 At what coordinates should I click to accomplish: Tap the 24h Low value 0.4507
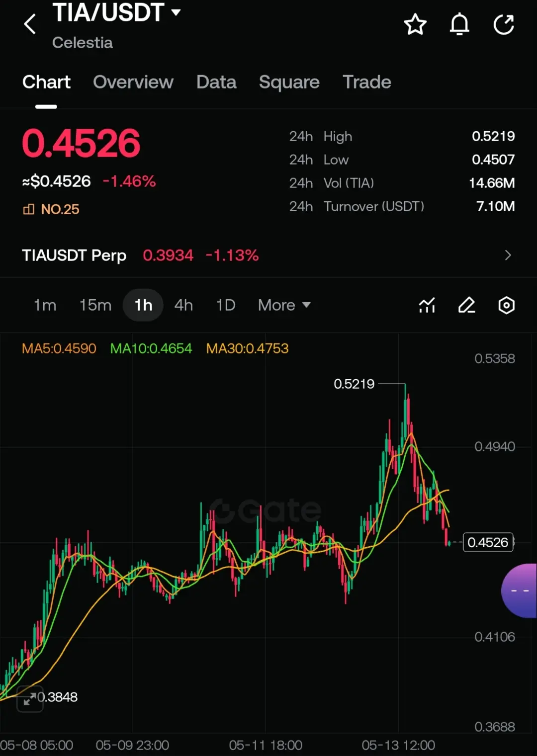point(493,160)
